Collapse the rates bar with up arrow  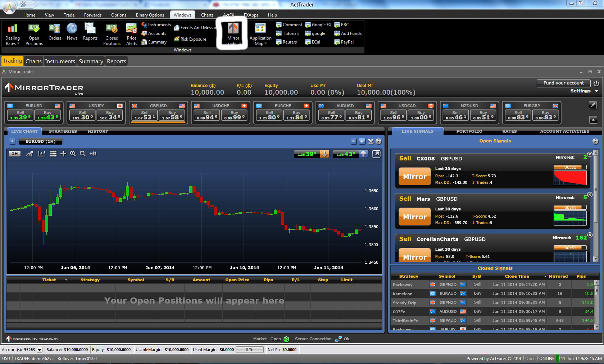[593, 120]
